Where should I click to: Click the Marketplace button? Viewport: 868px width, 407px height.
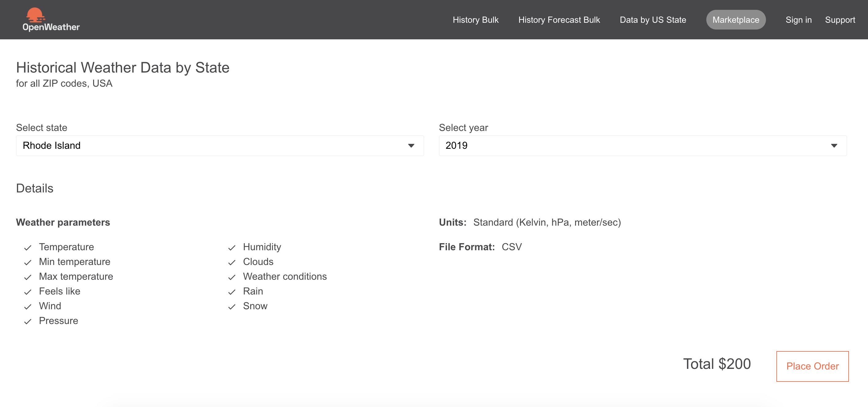click(x=736, y=20)
